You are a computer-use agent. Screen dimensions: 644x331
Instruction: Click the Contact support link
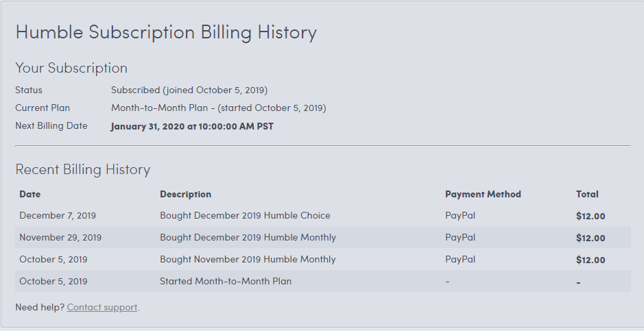tap(102, 307)
